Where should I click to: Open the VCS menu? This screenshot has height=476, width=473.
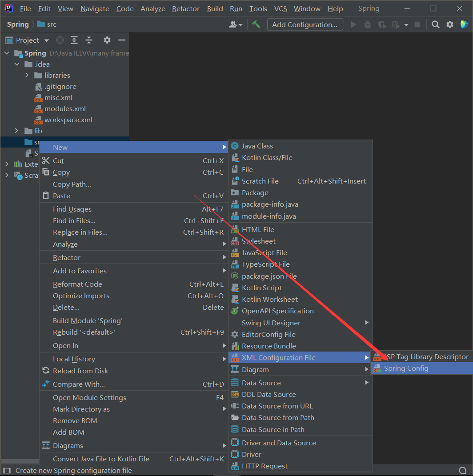click(281, 9)
